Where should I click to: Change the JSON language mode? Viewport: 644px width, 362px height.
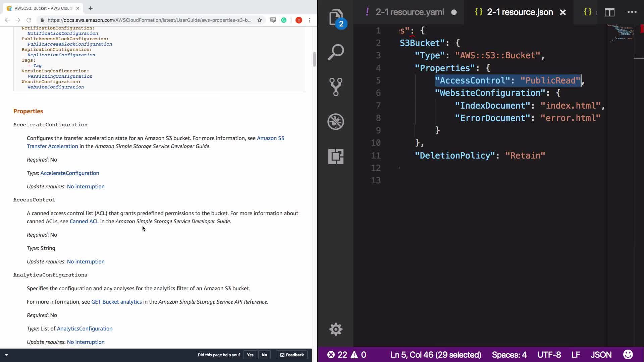pyautogui.click(x=601, y=355)
